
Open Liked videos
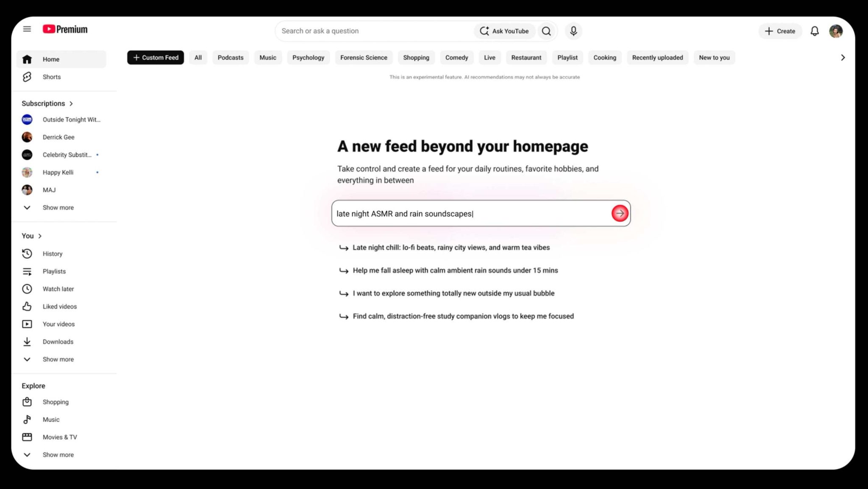(x=61, y=307)
